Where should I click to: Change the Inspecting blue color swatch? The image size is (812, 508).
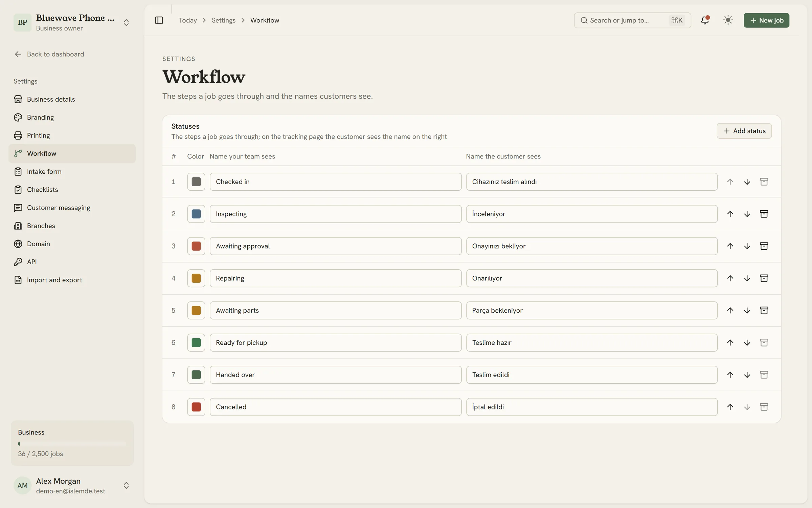point(196,214)
